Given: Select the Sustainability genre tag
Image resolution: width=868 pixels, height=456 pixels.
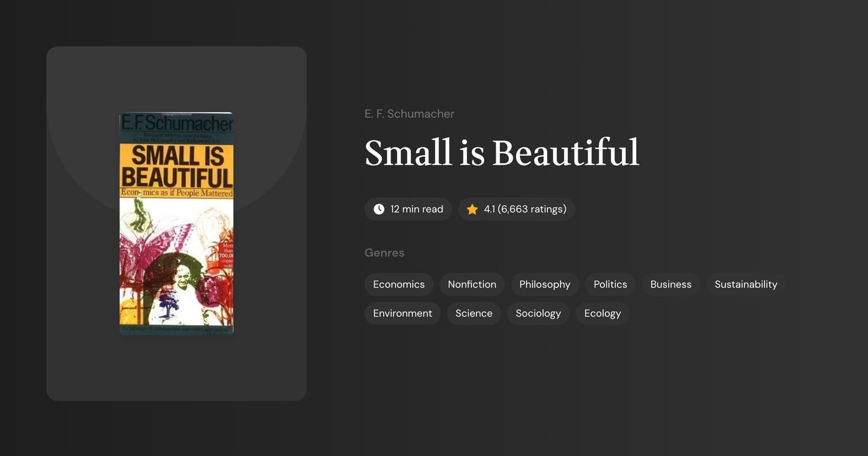Looking at the screenshot, I should [x=745, y=284].
